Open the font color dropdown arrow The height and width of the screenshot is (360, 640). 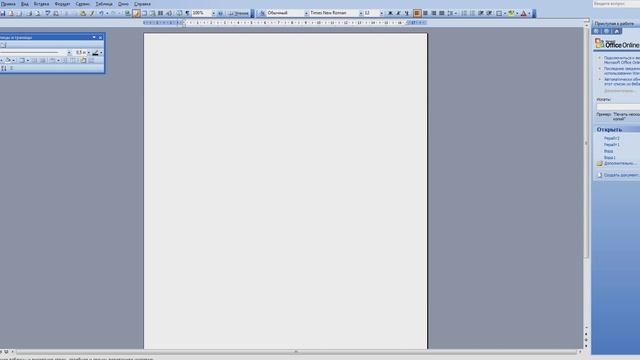tap(529, 13)
